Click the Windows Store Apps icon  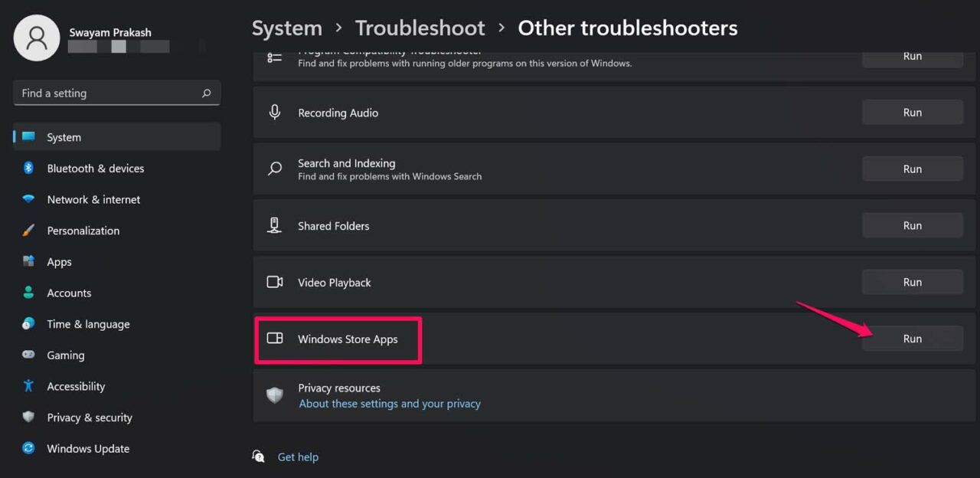275,339
